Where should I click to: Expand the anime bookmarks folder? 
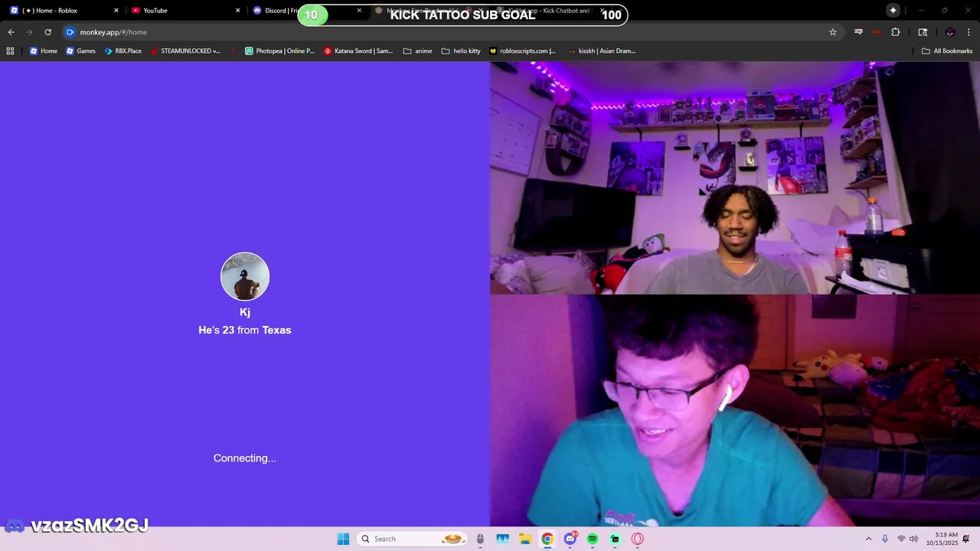click(x=417, y=51)
